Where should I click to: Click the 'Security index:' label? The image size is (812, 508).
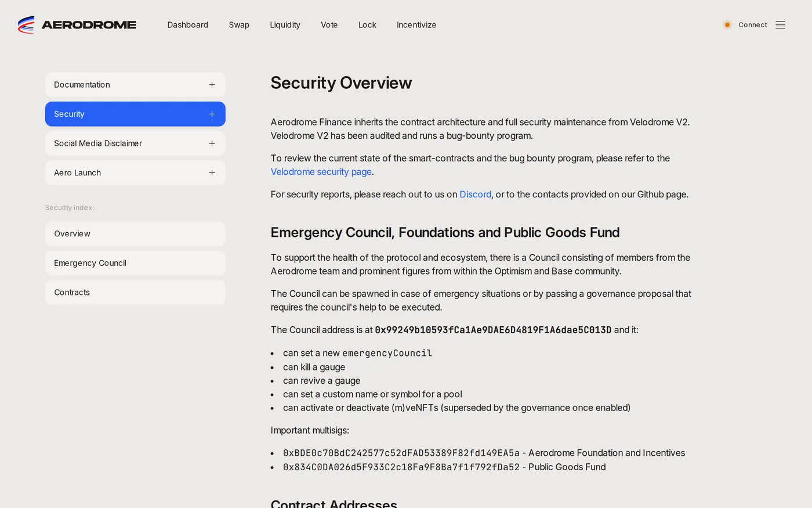pyautogui.click(x=70, y=208)
